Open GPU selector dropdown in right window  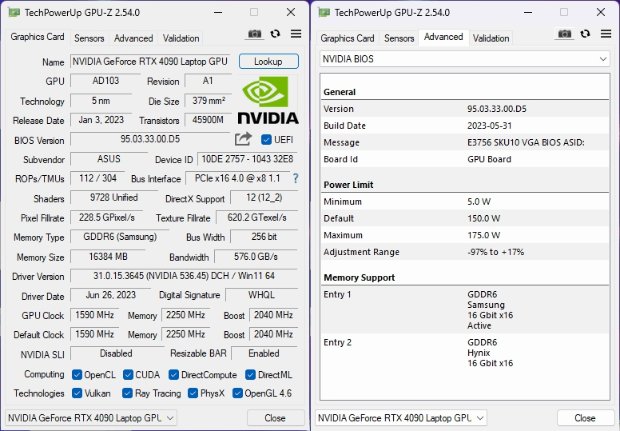[x=401, y=418]
